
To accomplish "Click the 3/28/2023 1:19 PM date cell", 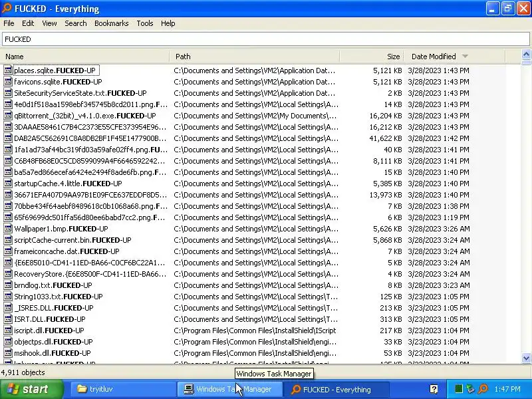I will click(x=439, y=217).
